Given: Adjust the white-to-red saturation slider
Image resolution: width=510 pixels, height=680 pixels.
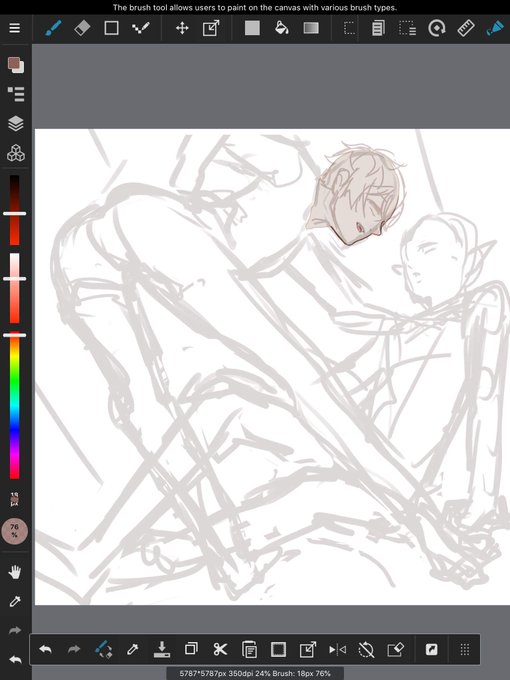Looking at the screenshot, I should click(x=15, y=288).
